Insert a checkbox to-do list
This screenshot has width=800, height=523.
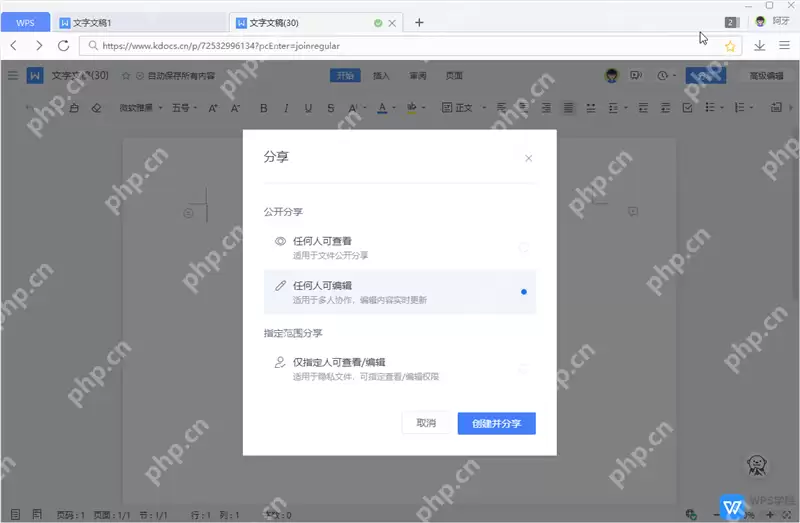pyautogui.click(x=688, y=108)
